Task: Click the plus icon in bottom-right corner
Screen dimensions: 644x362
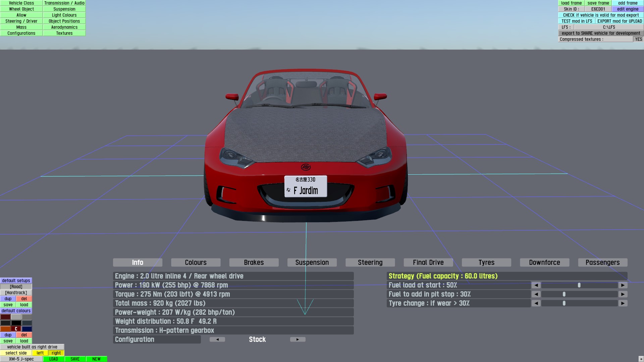Action: (641, 359)
